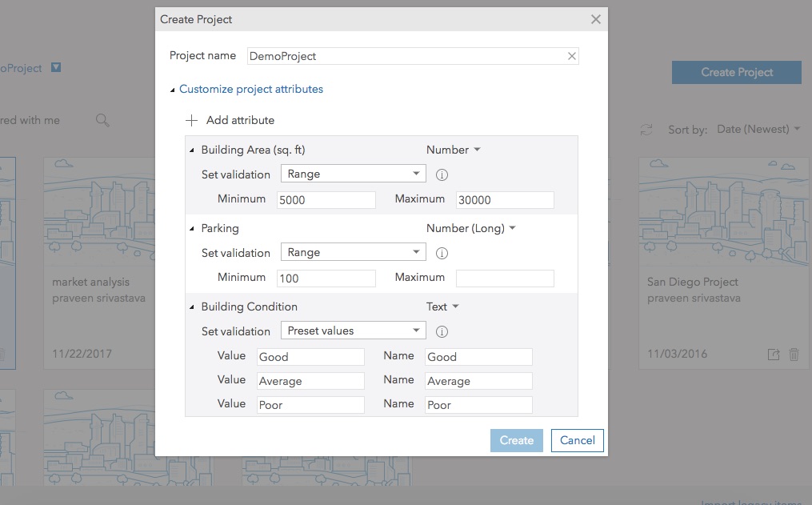Collapse the Parking attribute section
Image resolution: width=812 pixels, height=505 pixels.
point(192,229)
